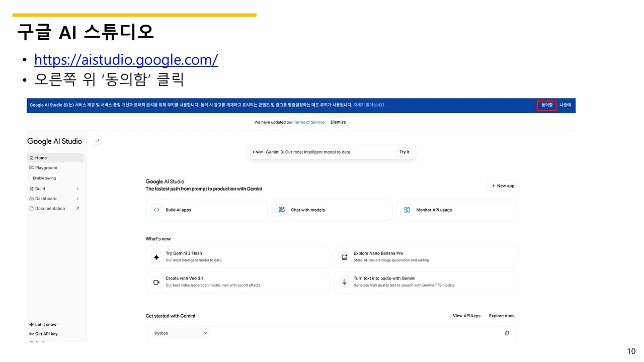Screen dimensions: 644x362
Task: Click Try it on the Gemini 3 banner
Action: click(405, 152)
